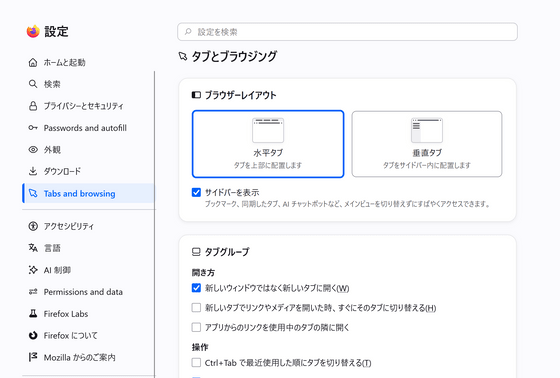Click the タブとブラウジング page heading
This screenshot has width=560, height=378.
[234, 56]
